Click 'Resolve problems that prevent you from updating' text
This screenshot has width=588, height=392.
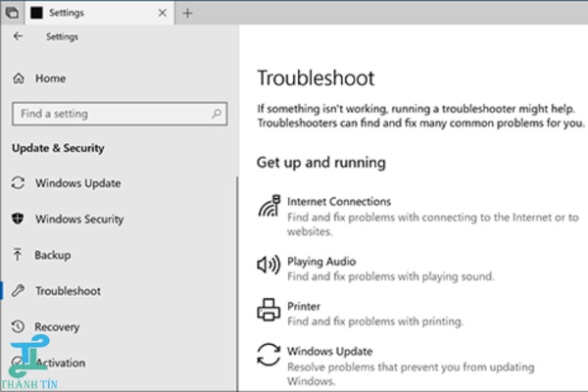click(411, 367)
